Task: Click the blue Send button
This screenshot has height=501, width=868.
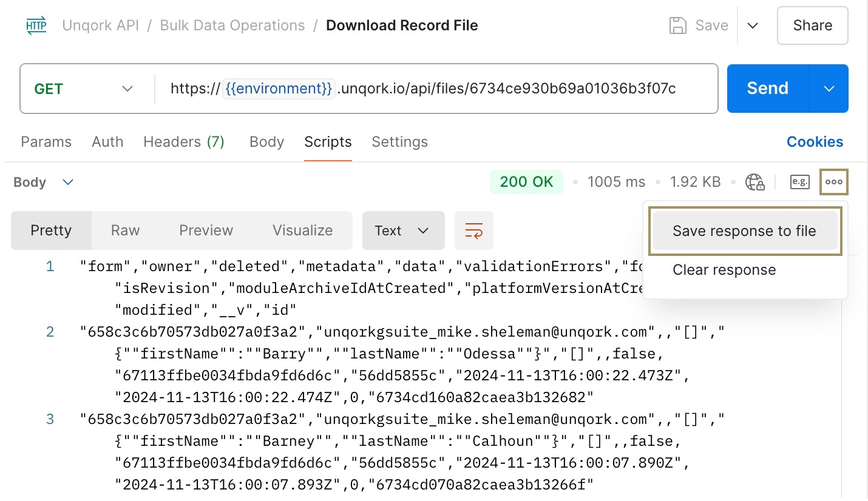Action: tap(768, 89)
